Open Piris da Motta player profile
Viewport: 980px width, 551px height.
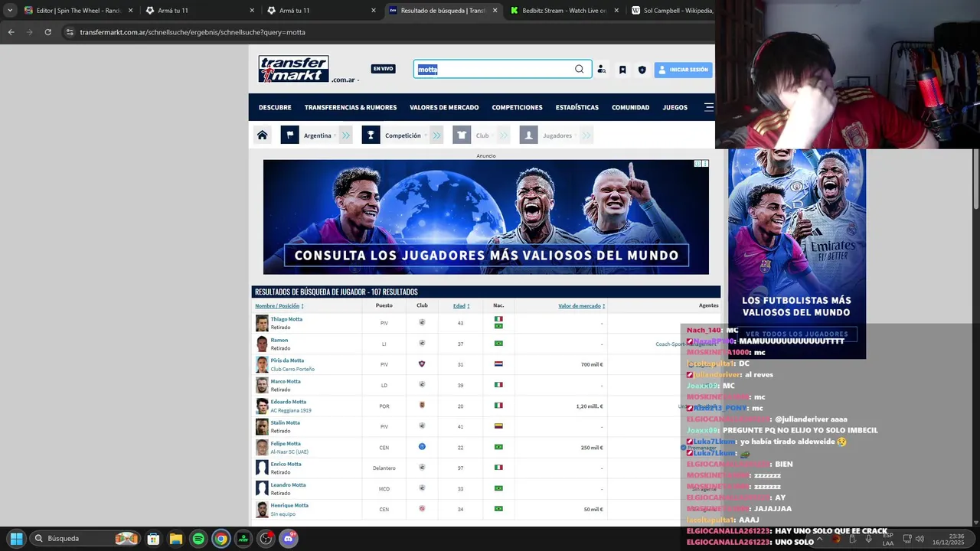pyautogui.click(x=287, y=360)
